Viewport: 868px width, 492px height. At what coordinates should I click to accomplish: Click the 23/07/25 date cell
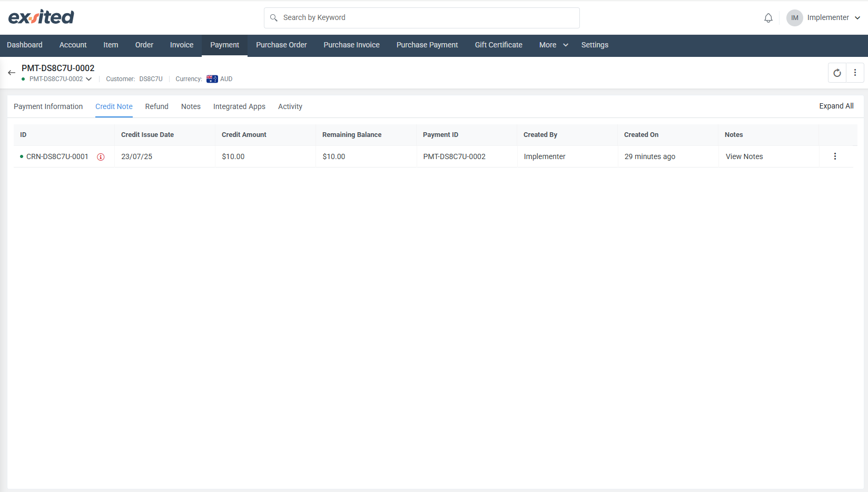(x=137, y=156)
